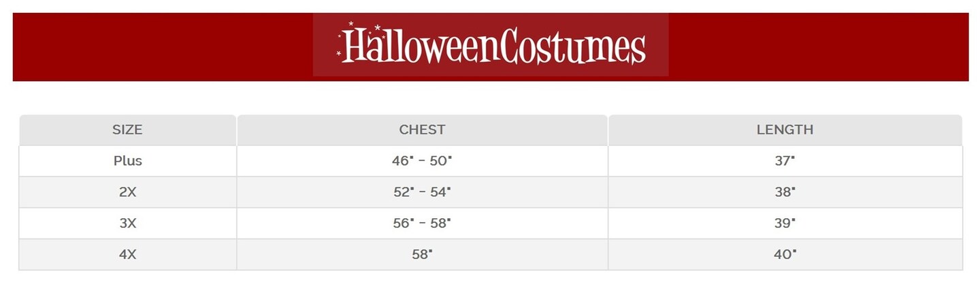Click the 38" length value
Viewport: 980px width, 289px height.
click(x=785, y=192)
